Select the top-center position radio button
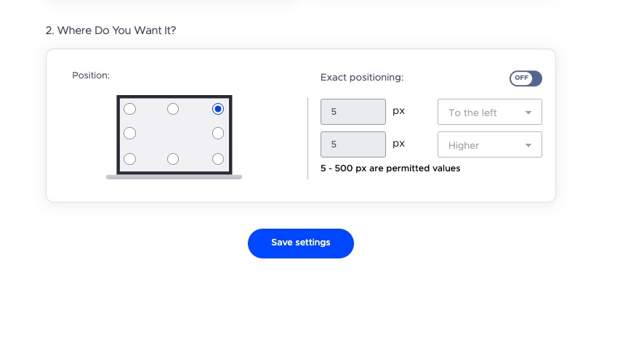This screenshot has width=644, height=339. [173, 109]
